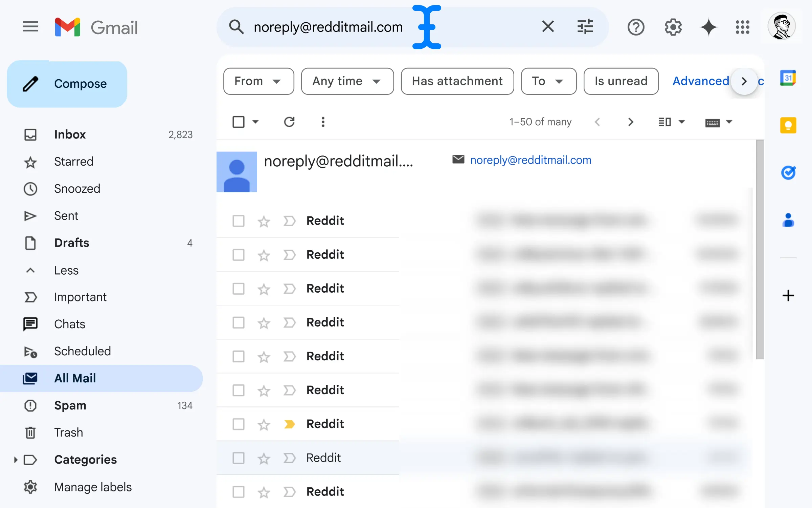Get add-ons with the plus icon

click(788, 295)
